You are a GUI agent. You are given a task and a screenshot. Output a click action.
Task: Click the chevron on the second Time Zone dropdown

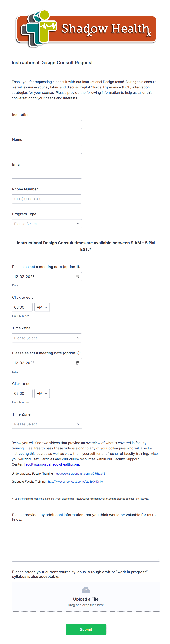point(78,424)
